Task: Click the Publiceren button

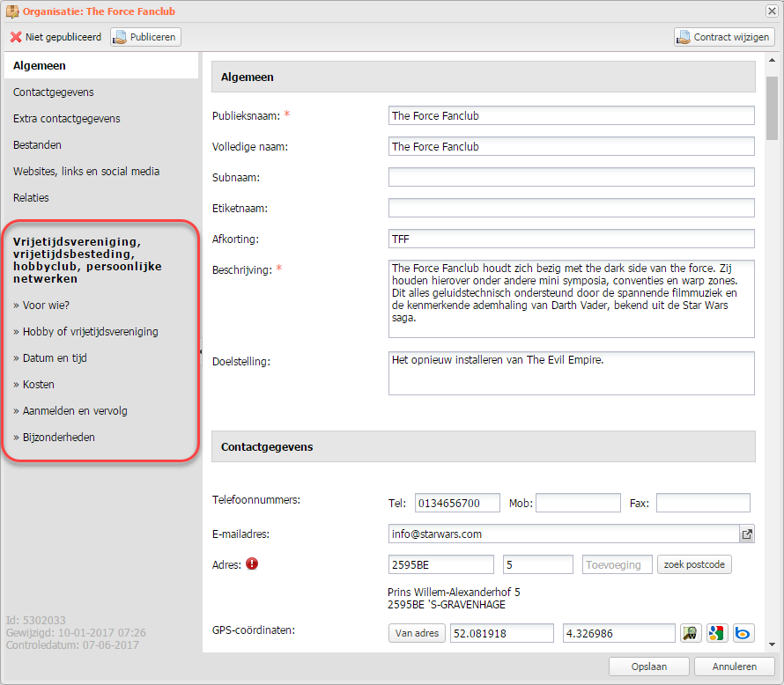Action: 145,37
